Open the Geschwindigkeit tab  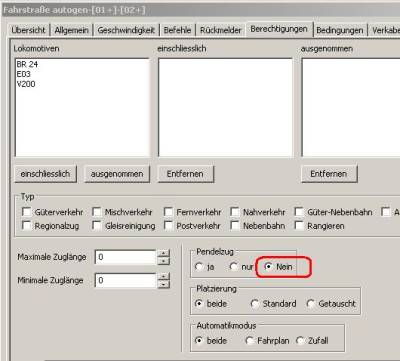tap(126, 30)
